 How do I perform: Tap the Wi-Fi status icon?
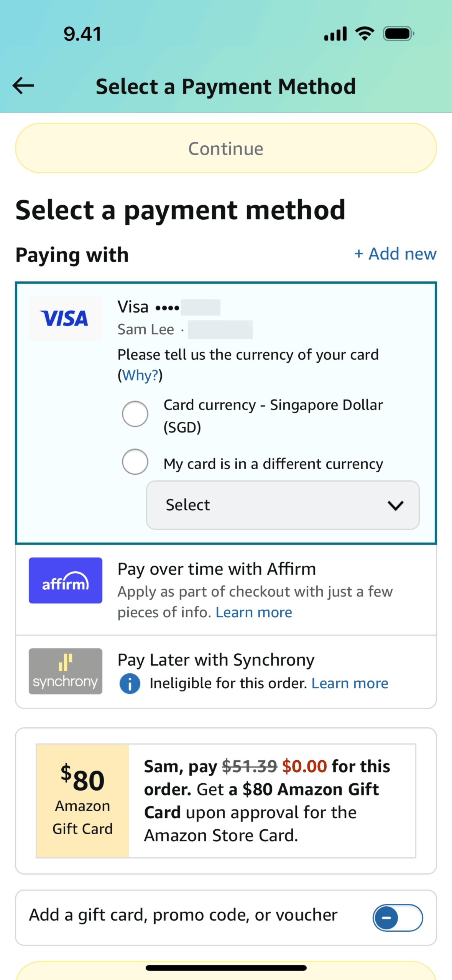coord(365,34)
